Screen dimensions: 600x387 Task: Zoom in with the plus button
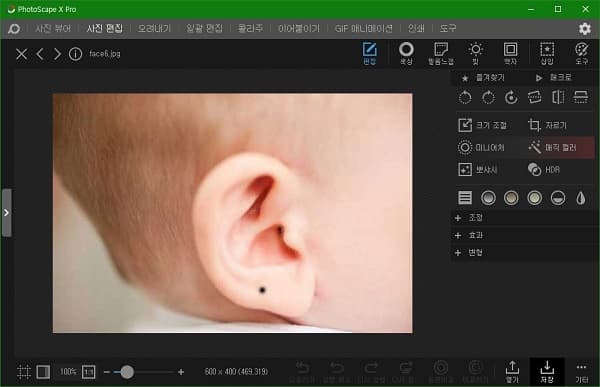tap(181, 372)
